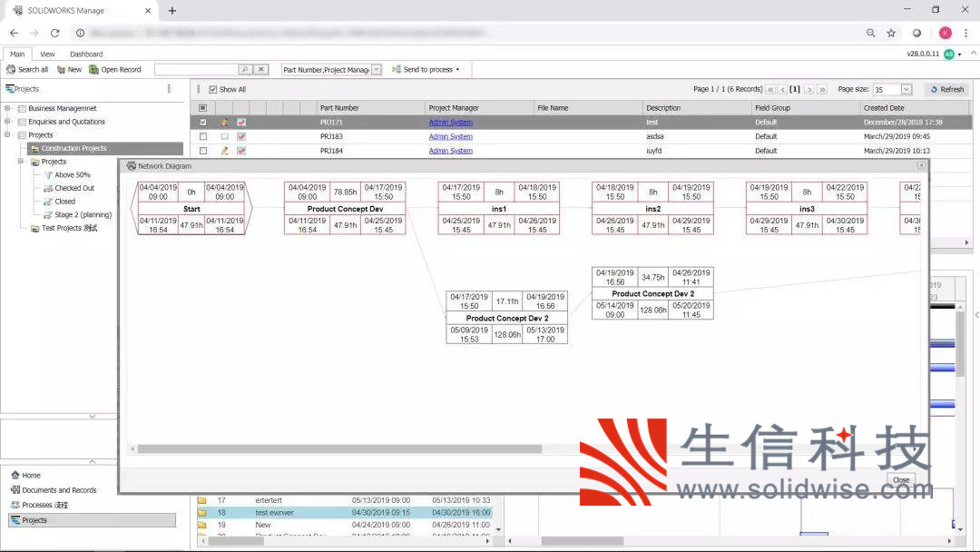Go back using the browser back arrow
Screen dimensions: 980x552
pyautogui.click(x=14, y=33)
